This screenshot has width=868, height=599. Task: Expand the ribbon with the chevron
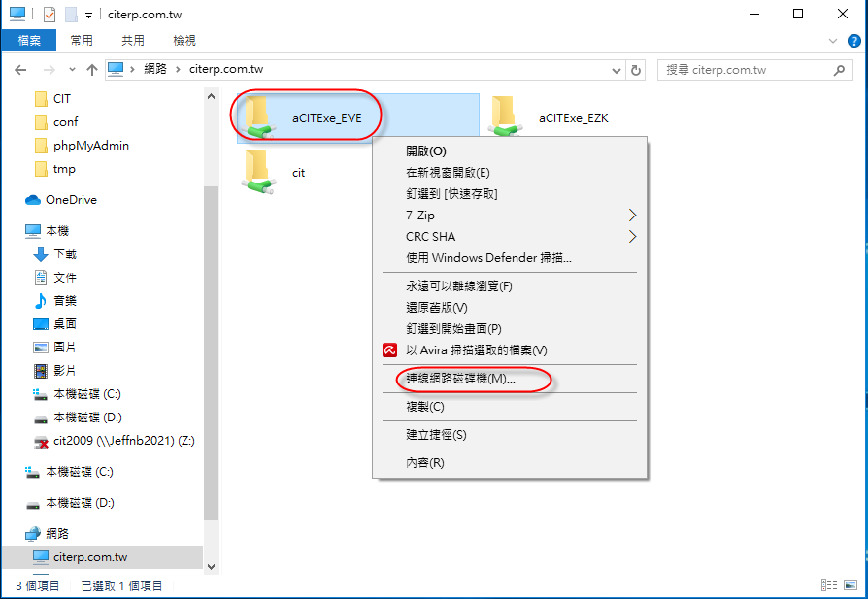(833, 41)
